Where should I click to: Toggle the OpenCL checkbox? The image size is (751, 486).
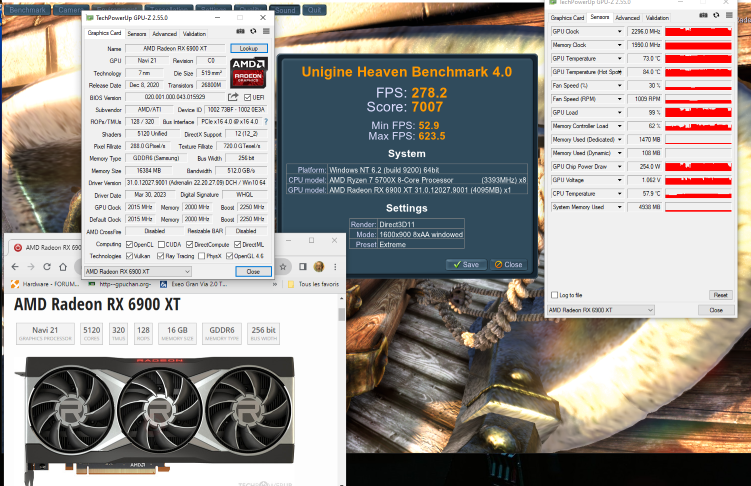point(129,245)
